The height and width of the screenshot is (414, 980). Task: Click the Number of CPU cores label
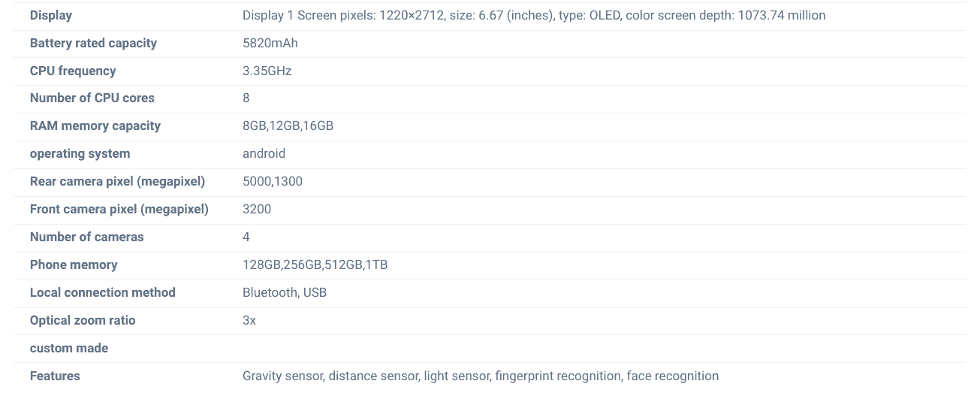pyautogui.click(x=92, y=98)
